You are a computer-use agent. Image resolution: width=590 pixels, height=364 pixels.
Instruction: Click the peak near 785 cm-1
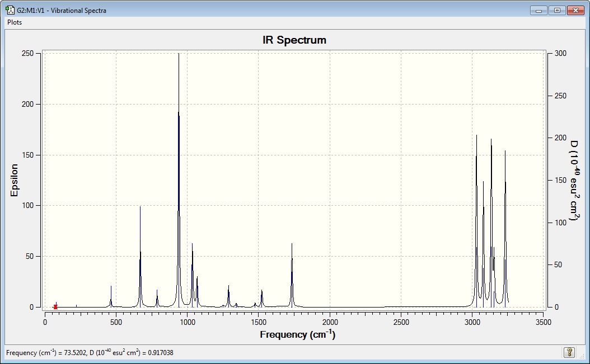coord(157,298)
